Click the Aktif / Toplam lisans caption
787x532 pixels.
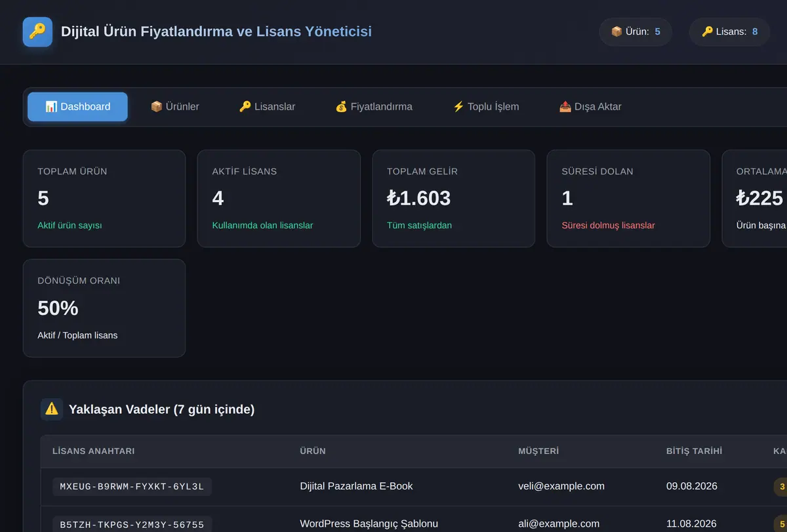point(77,335)
